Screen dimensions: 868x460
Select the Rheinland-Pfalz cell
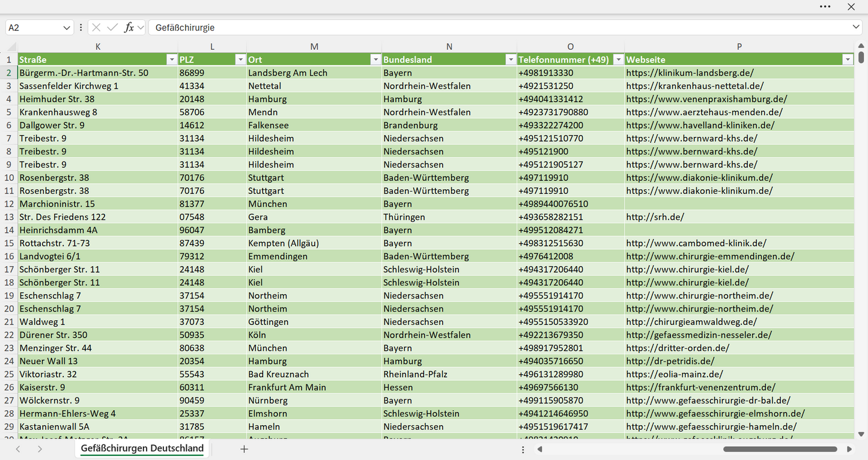tap(449, 374)
